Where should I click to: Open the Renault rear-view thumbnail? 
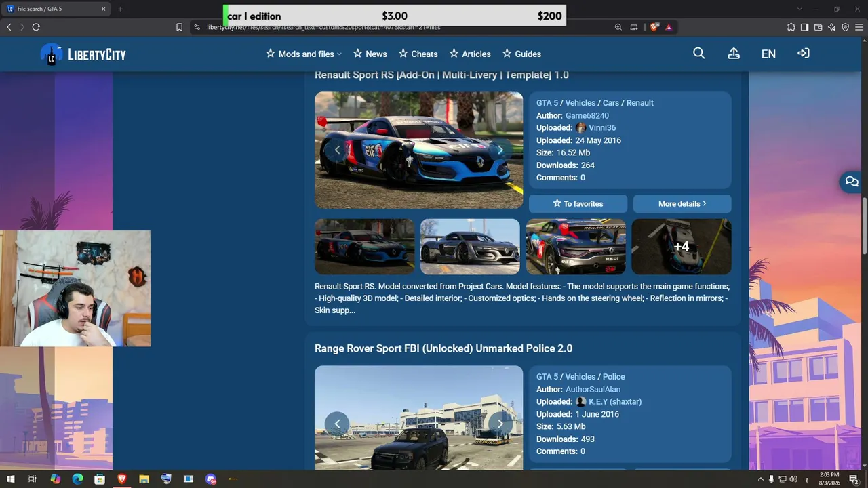[x=576, y=247]
